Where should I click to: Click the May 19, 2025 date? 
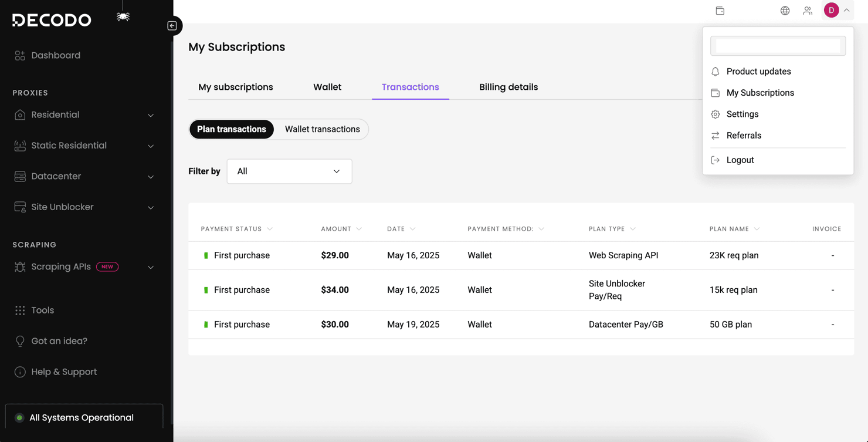click(x=413, y=325)
